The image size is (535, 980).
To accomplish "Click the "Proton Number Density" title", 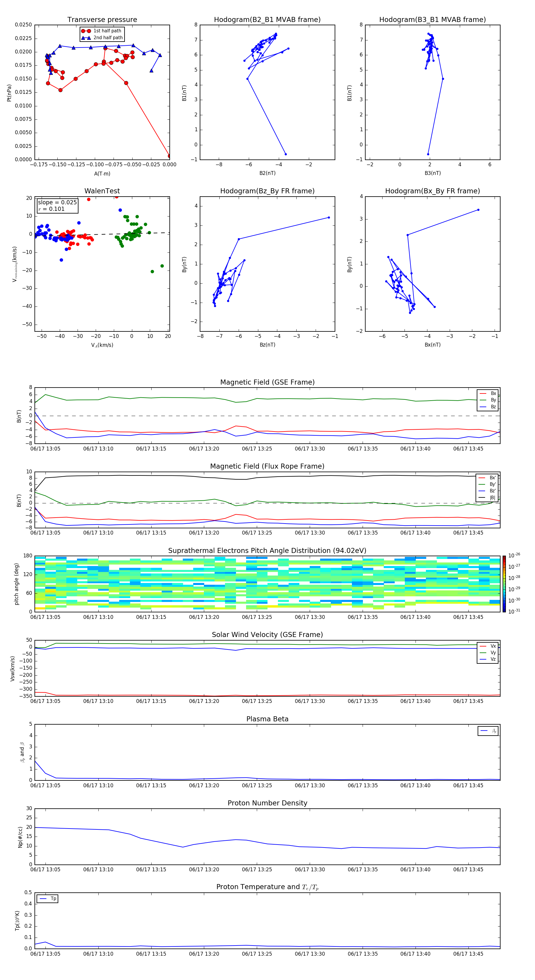I will [267, 803].
